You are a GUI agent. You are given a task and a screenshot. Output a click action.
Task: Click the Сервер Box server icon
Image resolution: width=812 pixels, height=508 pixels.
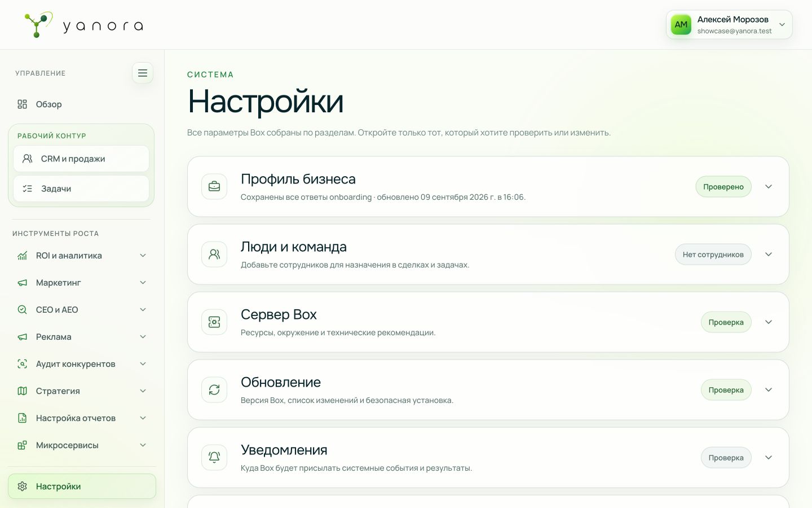tap(214, 322)
